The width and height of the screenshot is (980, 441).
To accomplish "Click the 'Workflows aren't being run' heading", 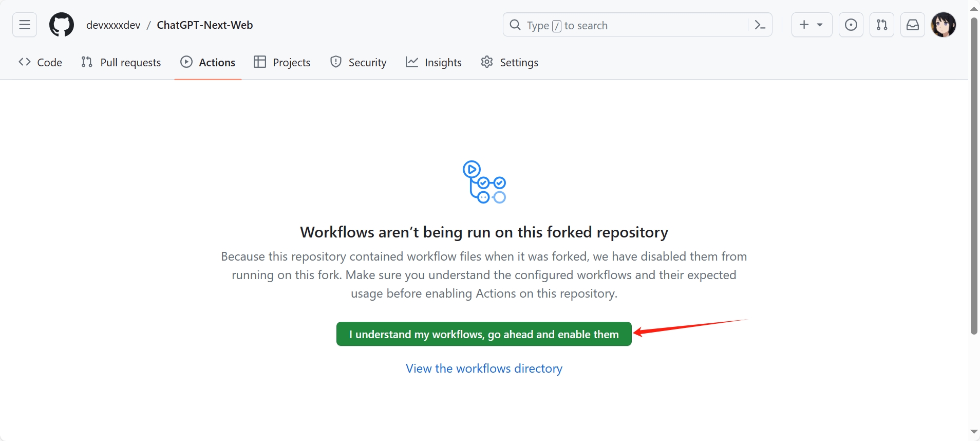I will tap(484, 232).
